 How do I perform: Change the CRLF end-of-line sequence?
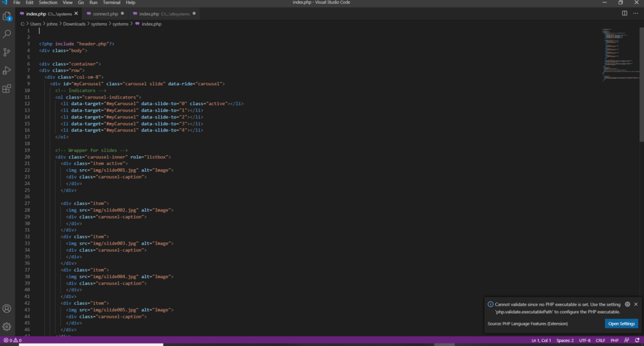[600, 340]
